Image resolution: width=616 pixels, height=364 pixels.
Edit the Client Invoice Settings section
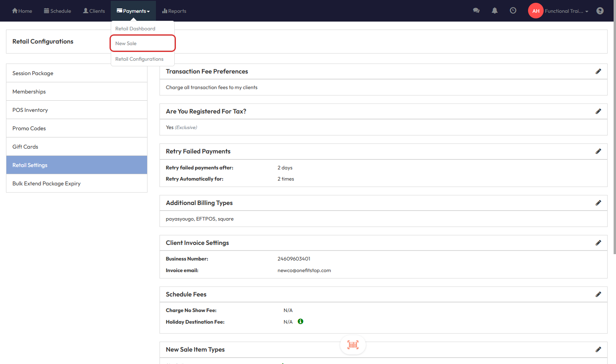(598, 243)
